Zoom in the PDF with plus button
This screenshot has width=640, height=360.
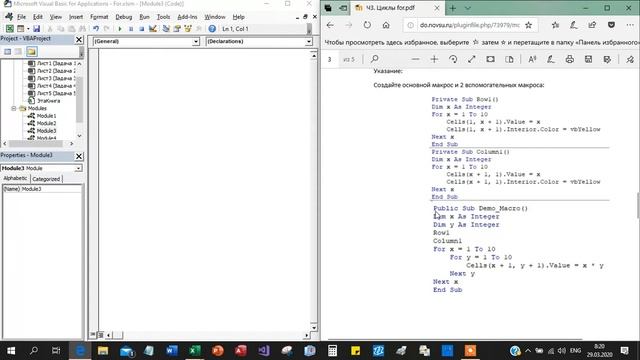[434, 59]
